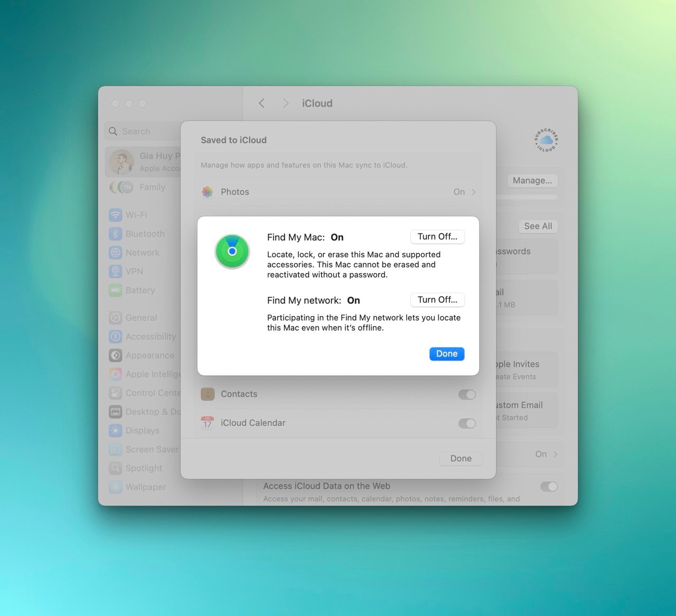Click the Search field in sidebar
The image size is (676, 616).
click(x=143, y=132)
